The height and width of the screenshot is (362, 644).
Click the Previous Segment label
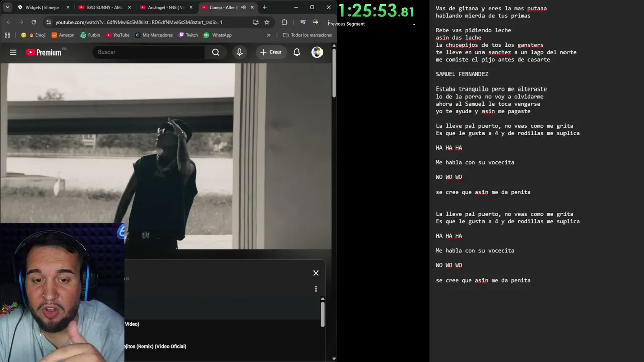[346, 24]
